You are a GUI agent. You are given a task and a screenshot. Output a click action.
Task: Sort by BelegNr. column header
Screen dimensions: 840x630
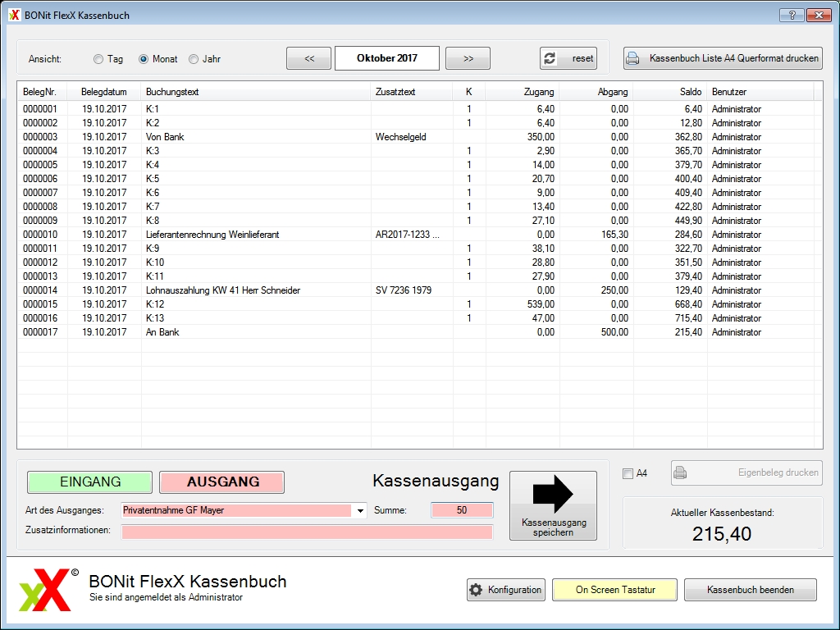[x=42, y=92]
